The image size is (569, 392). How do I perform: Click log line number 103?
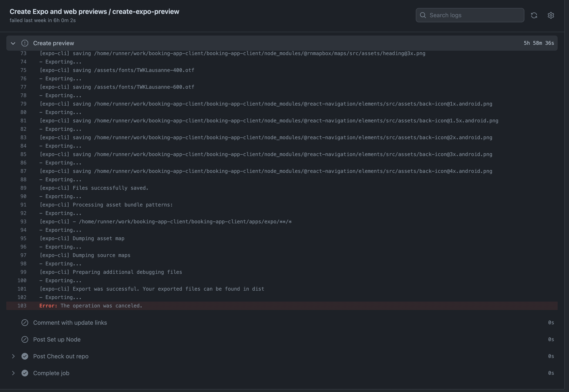[22, 306]
